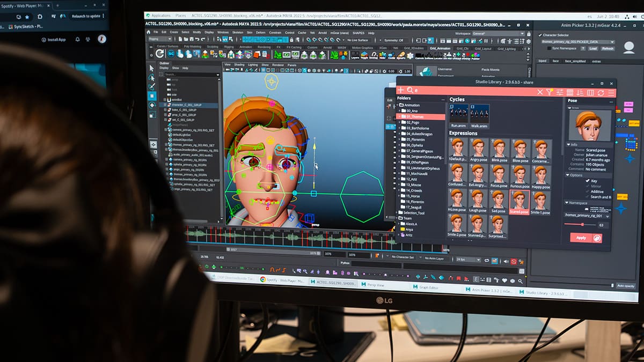
Task: Select the arrow Select tool in Maya toolbox
Action: click(152, 68)
